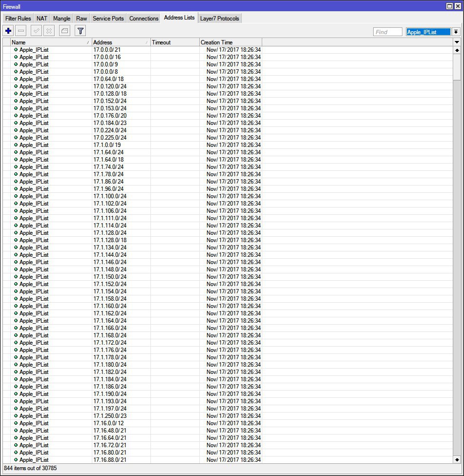Image resolution: width=464 pixels, height=476 pixels.
Task: Sort by the Address column header
Action: pyautogui.click(x=121, y=42)
